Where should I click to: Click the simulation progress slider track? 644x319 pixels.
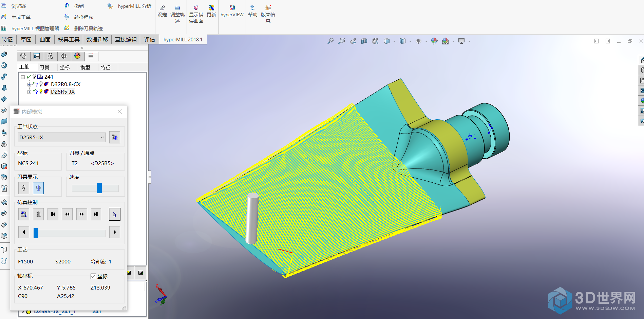[x=69, y=233]
